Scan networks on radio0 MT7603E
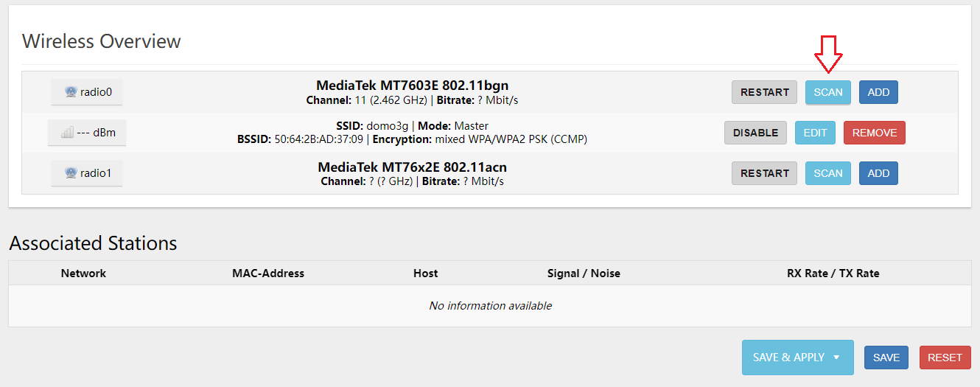 [x=827, y=92]
